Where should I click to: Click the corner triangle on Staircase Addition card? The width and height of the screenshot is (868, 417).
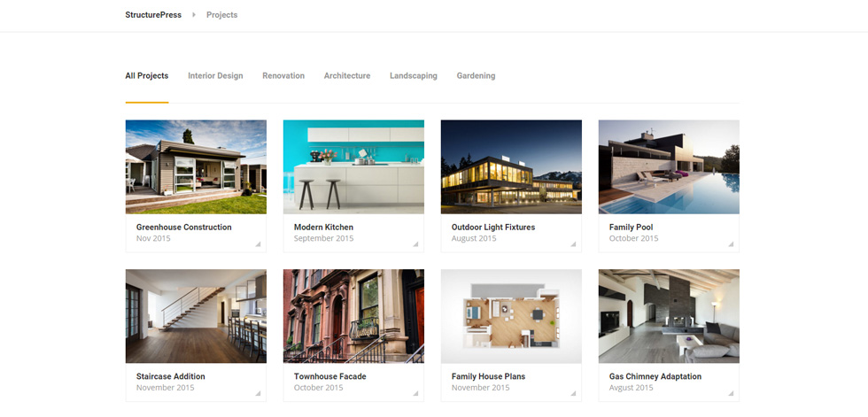click(259, 394)
